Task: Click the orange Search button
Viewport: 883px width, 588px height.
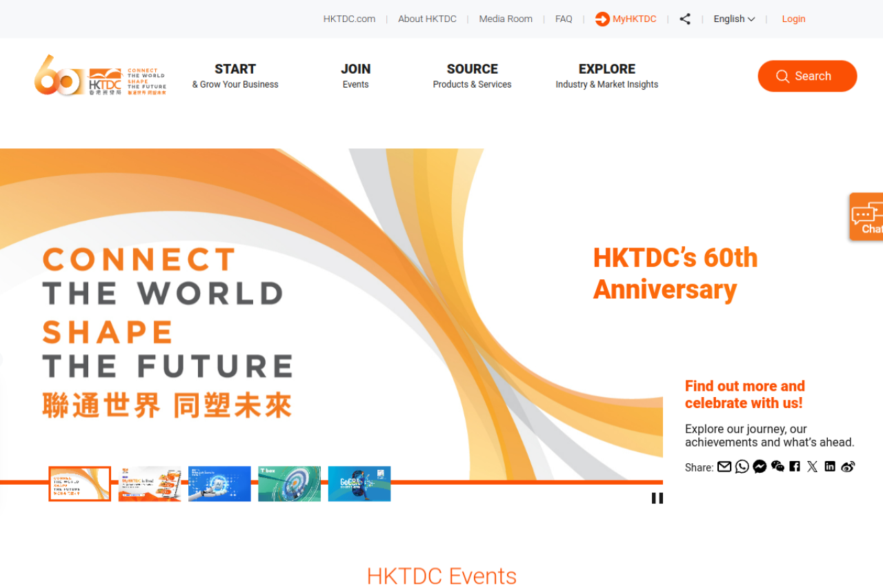Action: click(x=807, y=76)
